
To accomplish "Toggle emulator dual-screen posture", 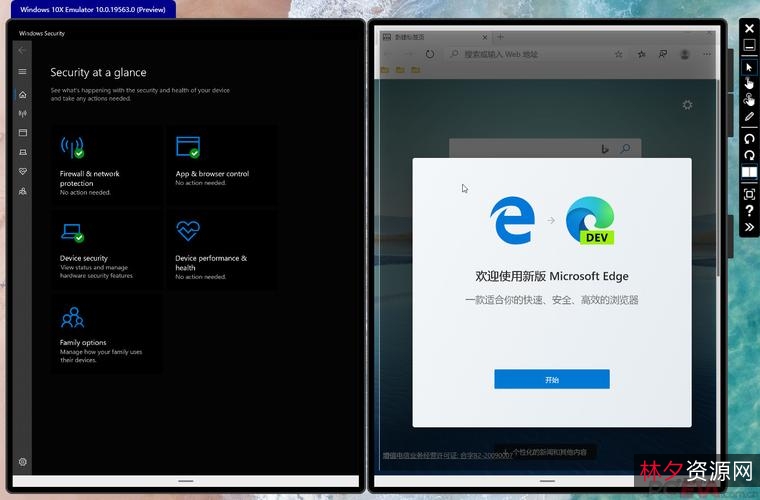I will pyautogui.click(x=749, y=172).
